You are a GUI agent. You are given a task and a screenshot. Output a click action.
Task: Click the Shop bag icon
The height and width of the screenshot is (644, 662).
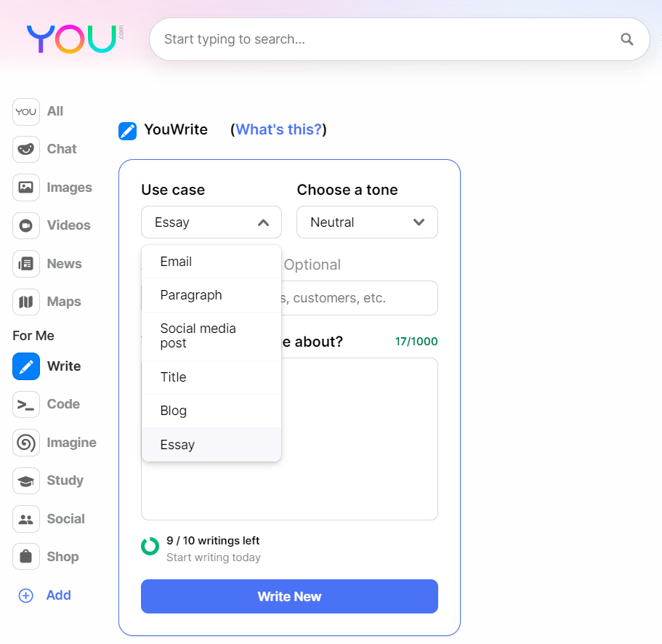coord(26,557)
